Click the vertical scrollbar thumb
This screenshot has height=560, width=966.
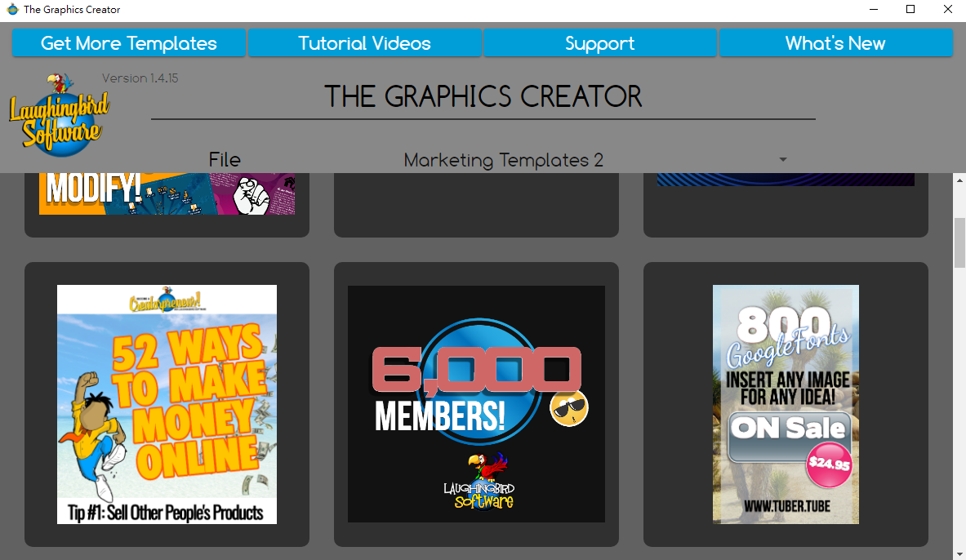click(x=959, y=242)
